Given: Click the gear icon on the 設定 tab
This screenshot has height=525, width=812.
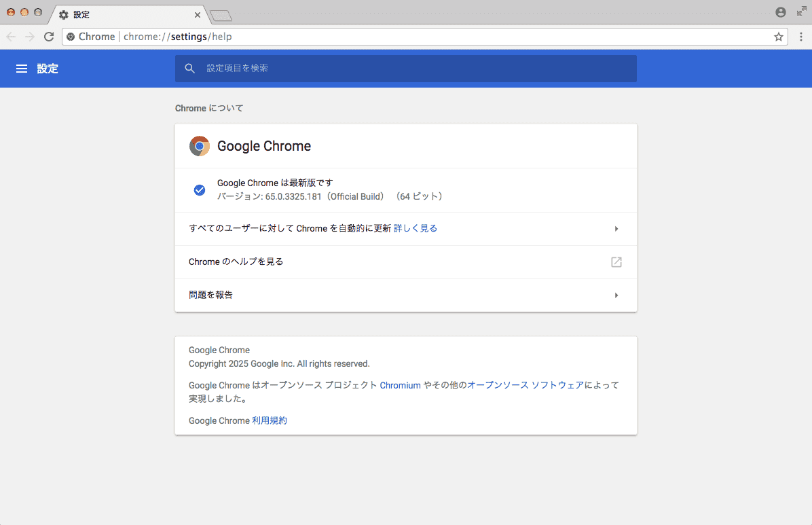Looking at the screenshot, I should [x=64, y=15].
